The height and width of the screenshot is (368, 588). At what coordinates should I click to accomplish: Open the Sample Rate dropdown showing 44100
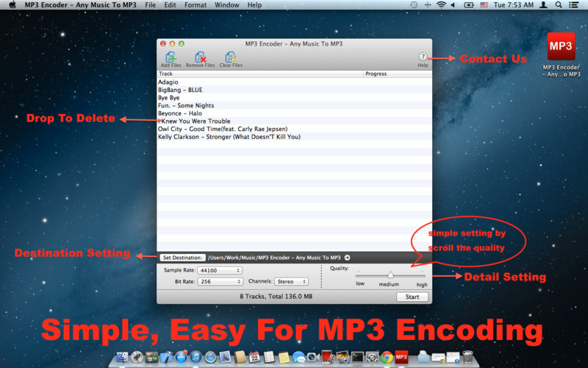219,270
